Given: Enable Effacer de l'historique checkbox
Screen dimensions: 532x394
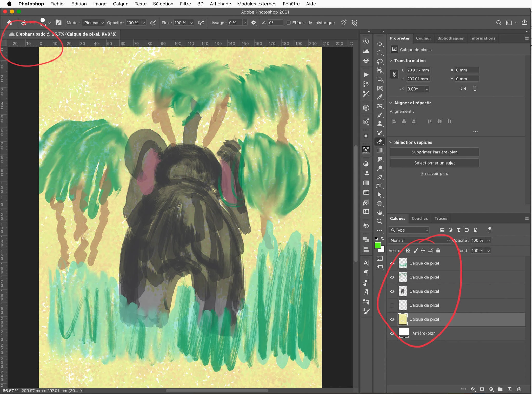Looking at the screenshot, I should point(288,23).
